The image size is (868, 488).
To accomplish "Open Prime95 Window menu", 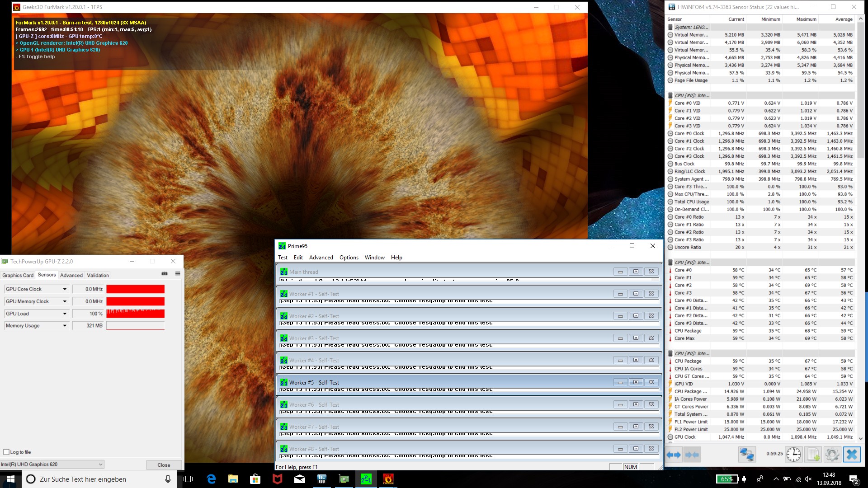I will [x=375, y=258].
